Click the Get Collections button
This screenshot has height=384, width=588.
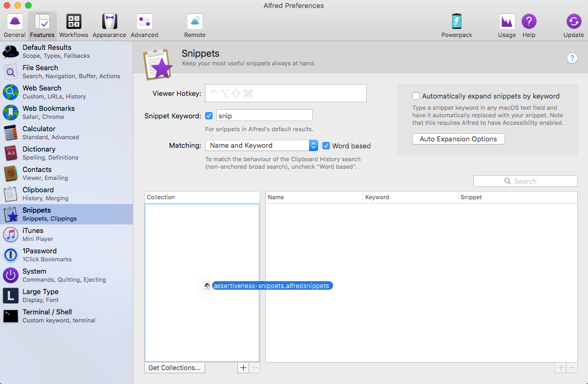coord(175,367)
